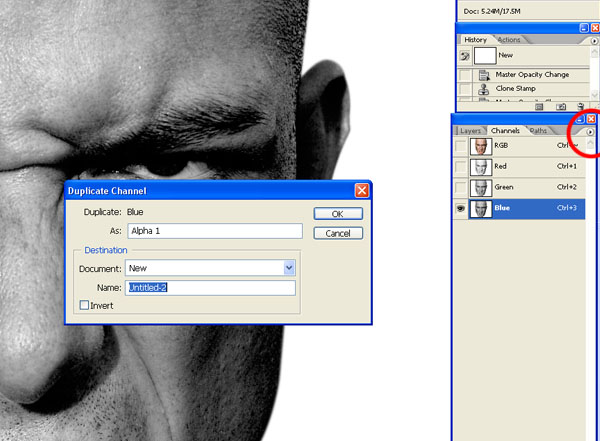Click the Name field with Untitled-2
The width and height of the screenshot is (600, 441).
(x=210, y=287)
